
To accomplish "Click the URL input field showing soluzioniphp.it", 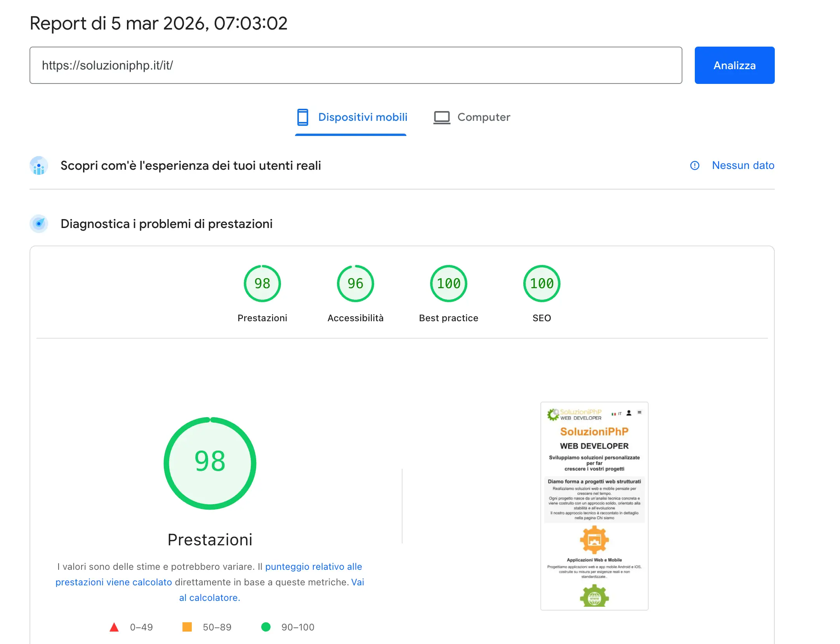I will click(349, 65).
